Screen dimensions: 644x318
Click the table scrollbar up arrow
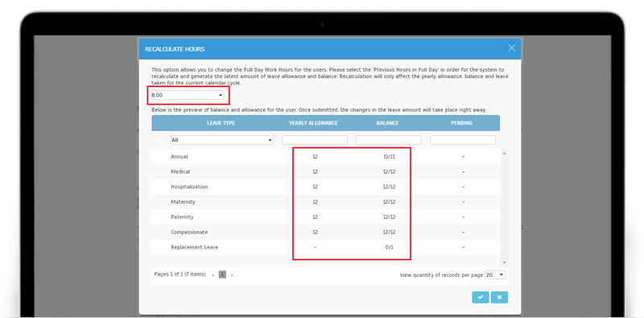[x=504, y=153]
